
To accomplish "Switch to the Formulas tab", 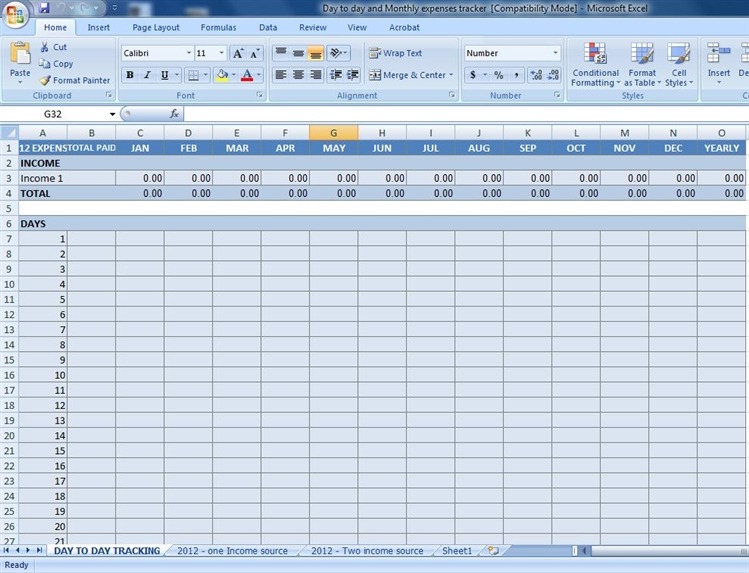I will [x=218, y=28].
